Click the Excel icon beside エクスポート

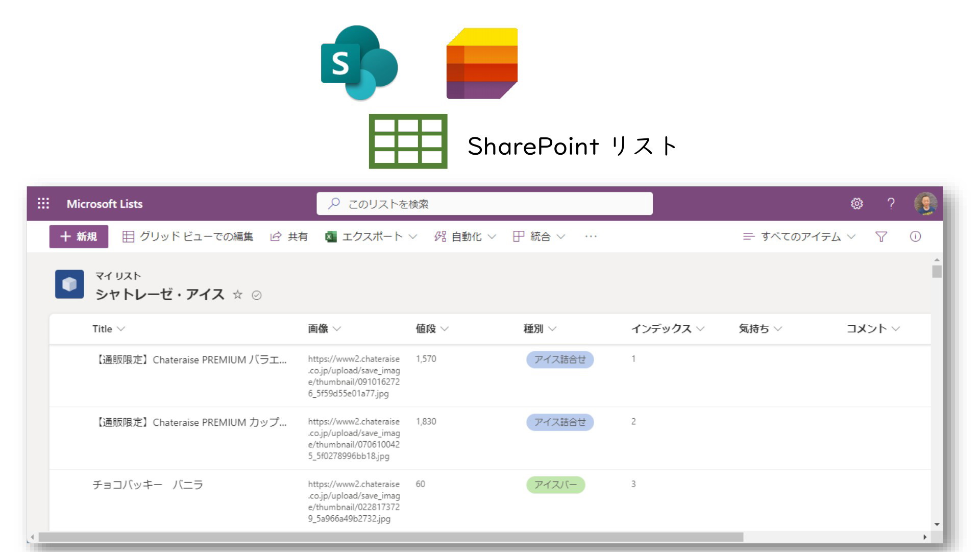tap(331, 236)
